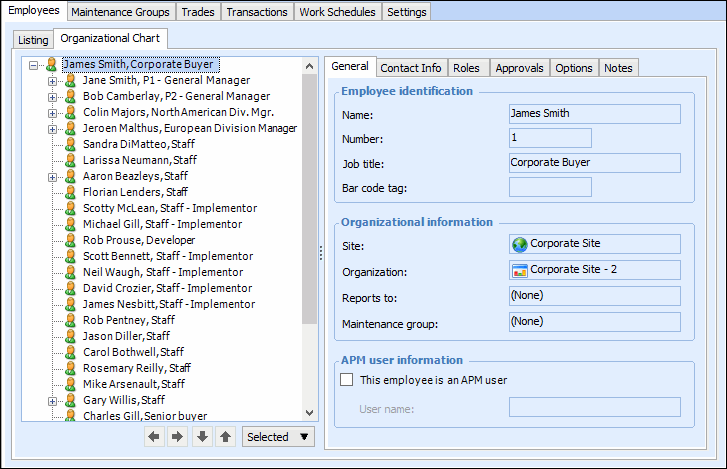Viewport: 727px width, 469px height.
Task: Click the Job title input field
Action: click(x=594, y=162)
